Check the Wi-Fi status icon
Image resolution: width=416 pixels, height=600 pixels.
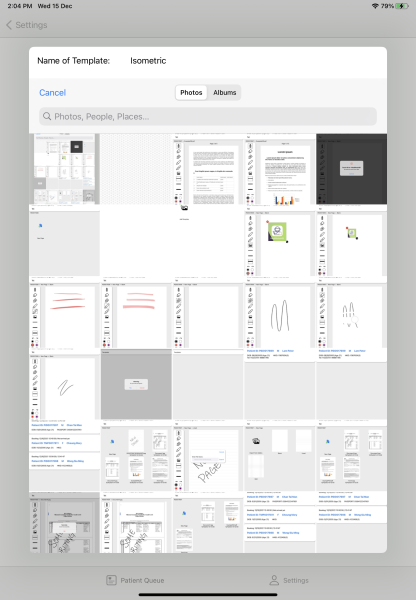click(x=375, y=6)
